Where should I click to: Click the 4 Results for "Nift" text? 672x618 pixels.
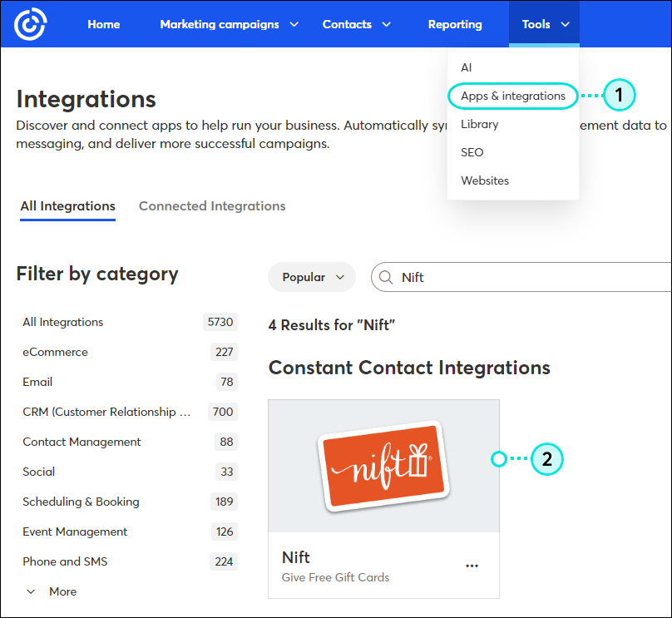click(332, 325)
